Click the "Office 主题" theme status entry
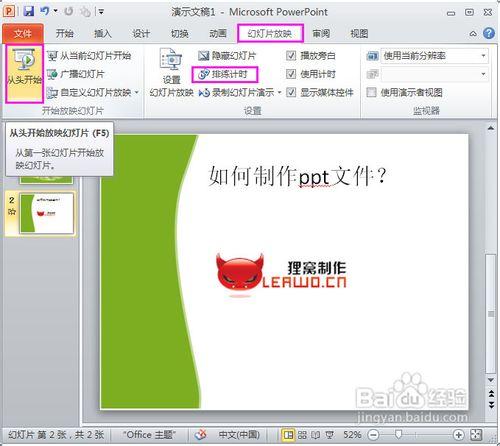 (149, 435)
